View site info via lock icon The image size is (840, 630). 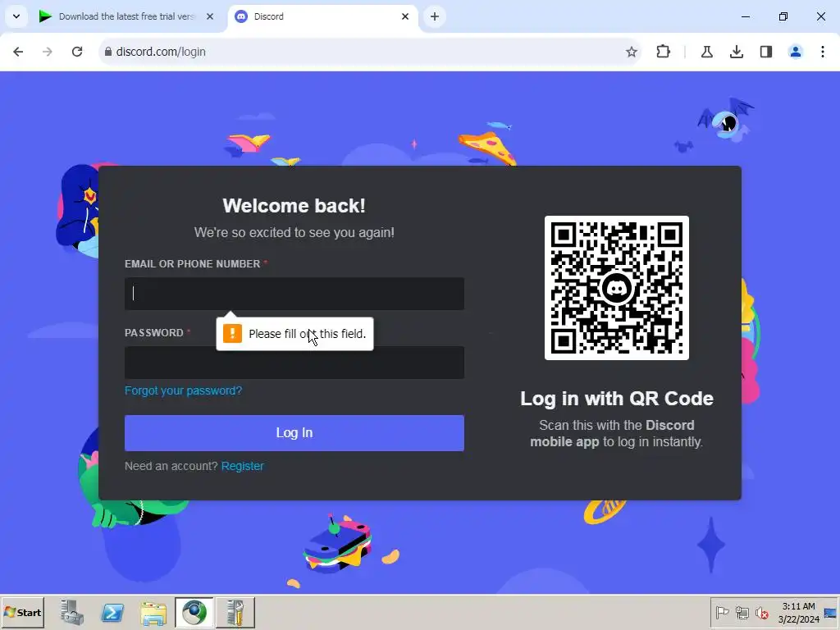click(x=108, y=52)
